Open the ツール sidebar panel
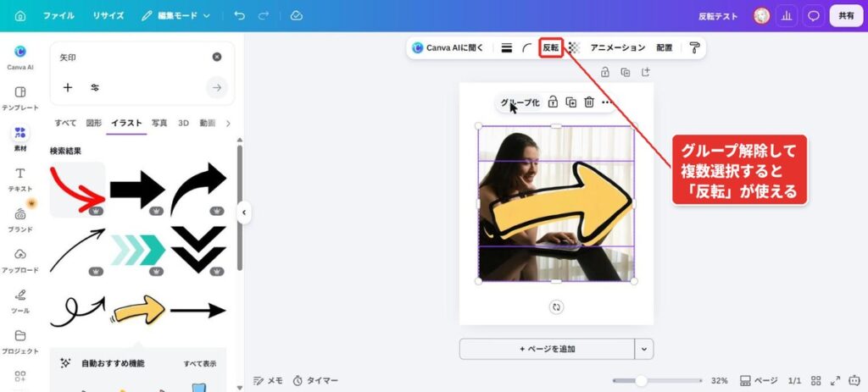 20,301
